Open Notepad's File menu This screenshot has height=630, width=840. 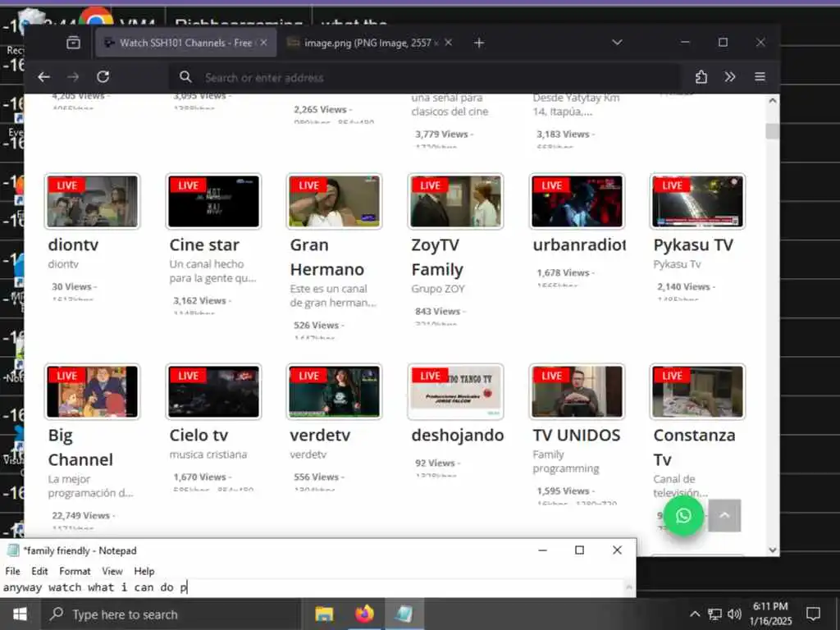point(12,571)
